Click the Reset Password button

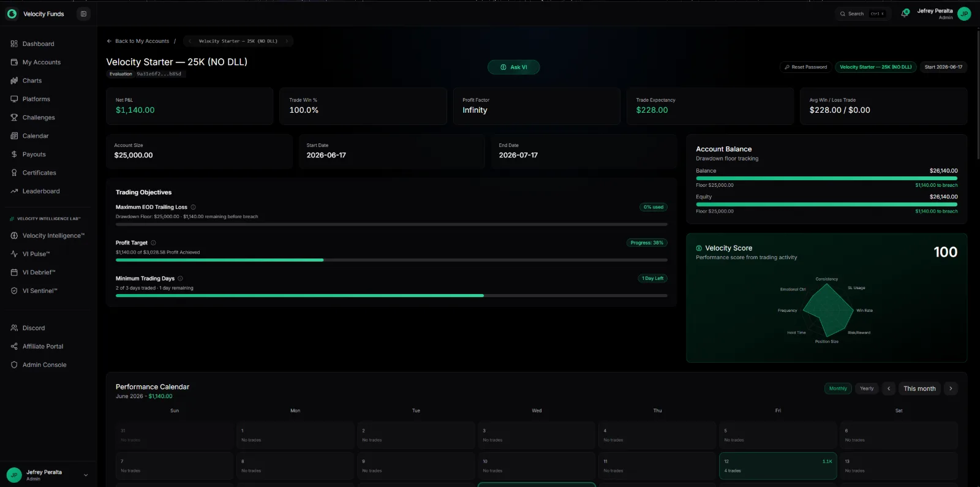[805, 67]
